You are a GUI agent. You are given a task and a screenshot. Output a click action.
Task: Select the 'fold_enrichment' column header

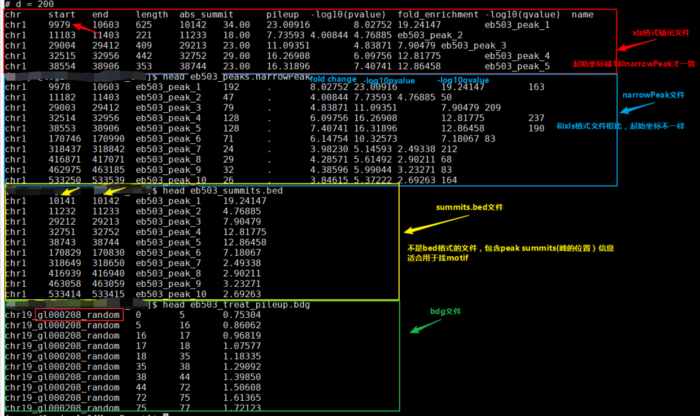click(x=438, y=15)
